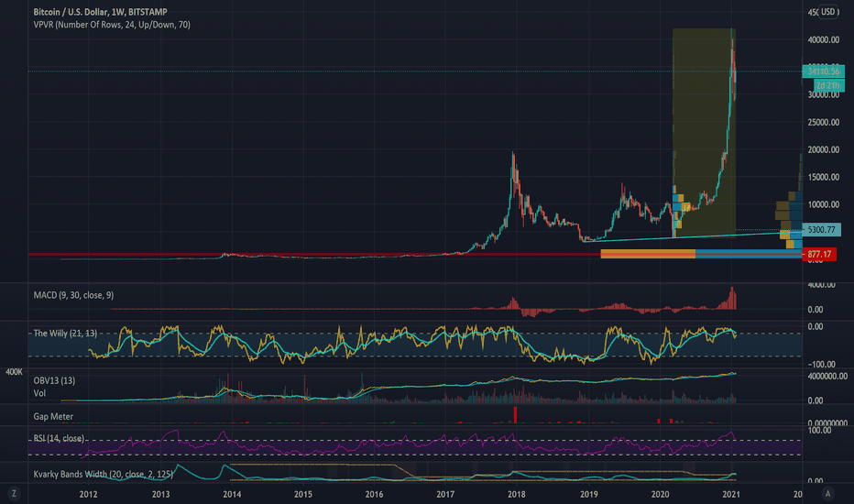Select the Gap Meter indicator legend
Screen dimensions: 854x504
[53, 416]
